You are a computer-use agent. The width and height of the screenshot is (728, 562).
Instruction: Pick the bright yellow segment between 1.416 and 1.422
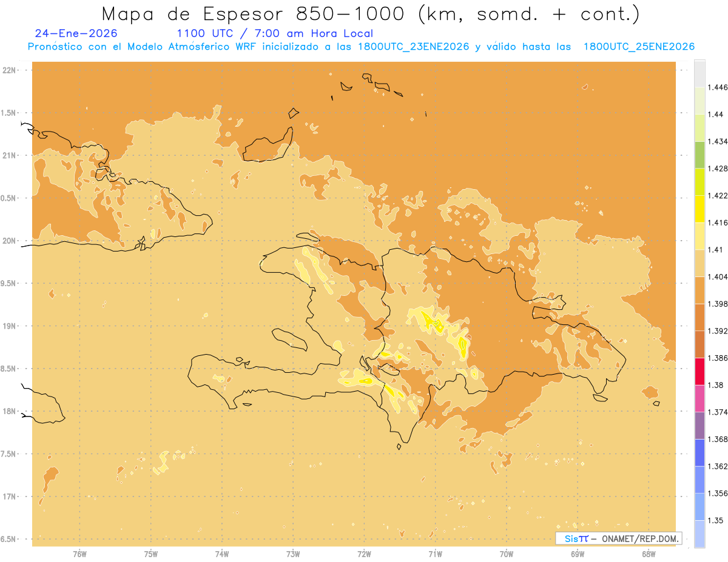coord(699,209)
